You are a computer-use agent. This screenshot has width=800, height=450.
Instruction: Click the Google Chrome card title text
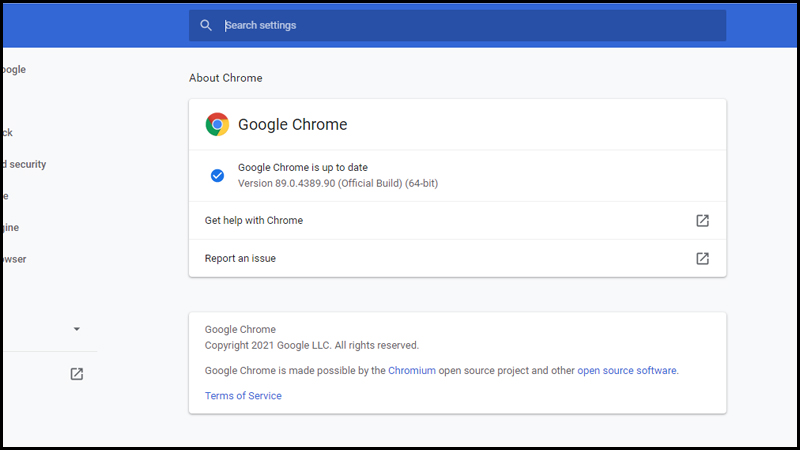(292, 124)
